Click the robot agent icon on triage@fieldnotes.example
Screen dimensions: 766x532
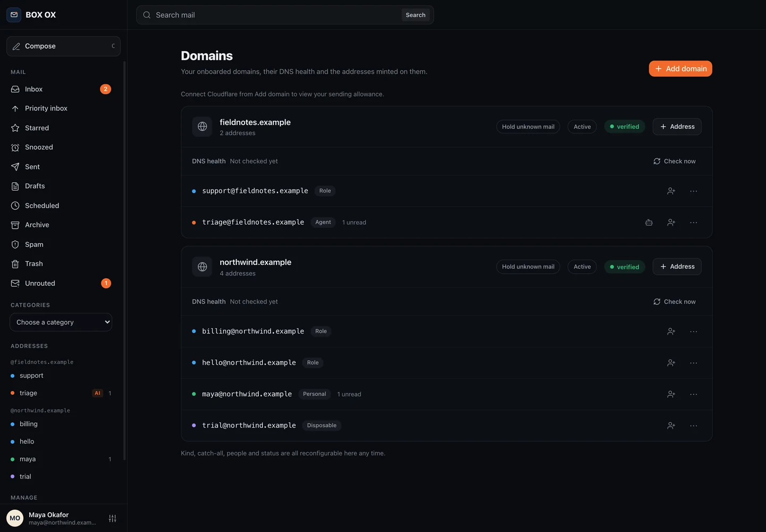tap(649, 222)
